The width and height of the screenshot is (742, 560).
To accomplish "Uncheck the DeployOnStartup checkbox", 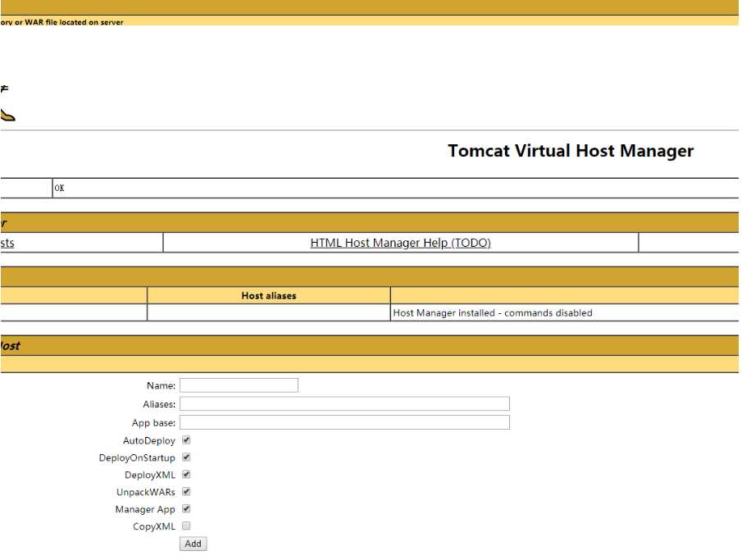I will 186,458.
